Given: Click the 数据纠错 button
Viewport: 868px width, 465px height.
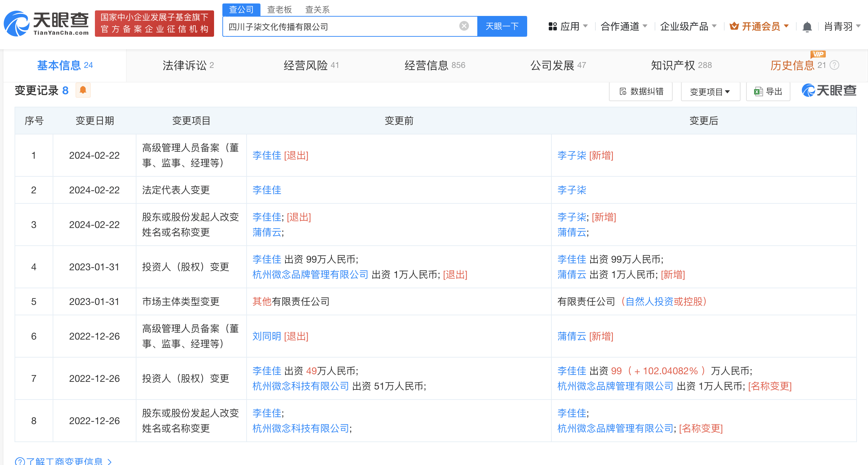Looking at the screenshot, I should pos(641,91).
